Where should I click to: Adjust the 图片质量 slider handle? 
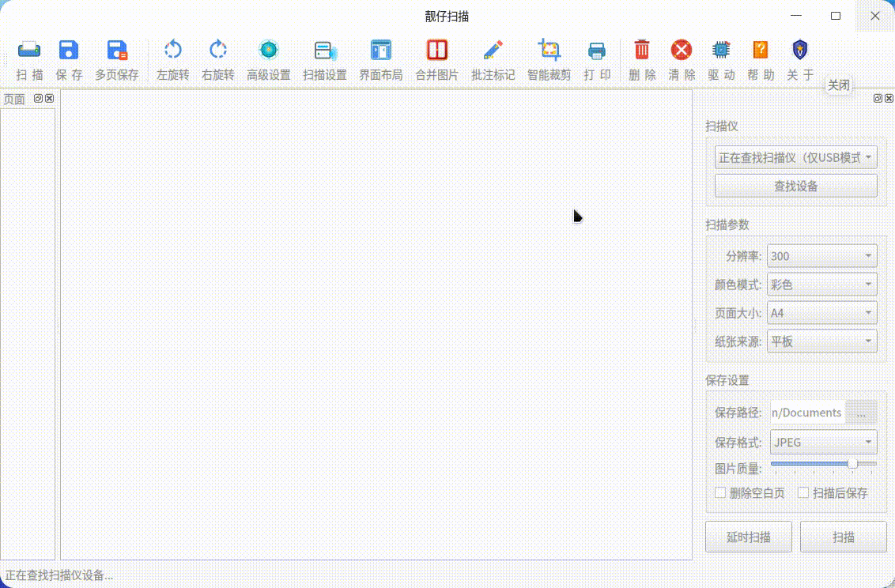[x=852, y=464]
